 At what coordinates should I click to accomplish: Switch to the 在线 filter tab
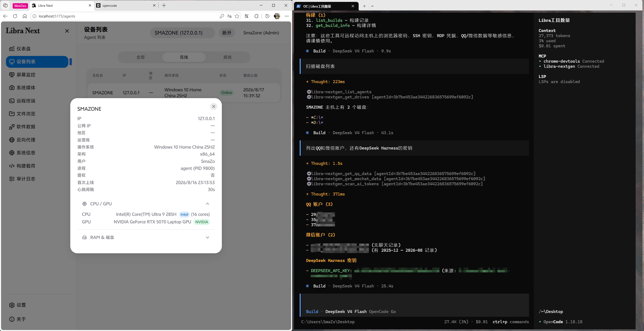point(184,57)
